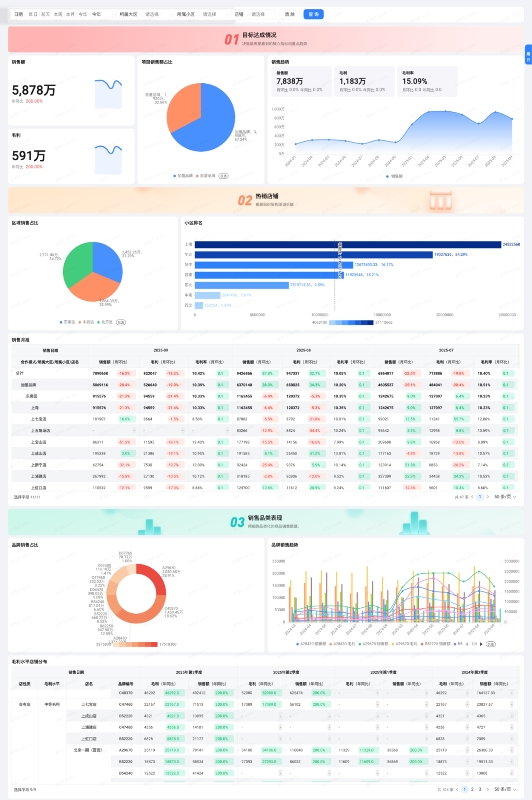Toggle 东南区 legend in regional pie chart
532x800 pixels.
click(67, 322)
